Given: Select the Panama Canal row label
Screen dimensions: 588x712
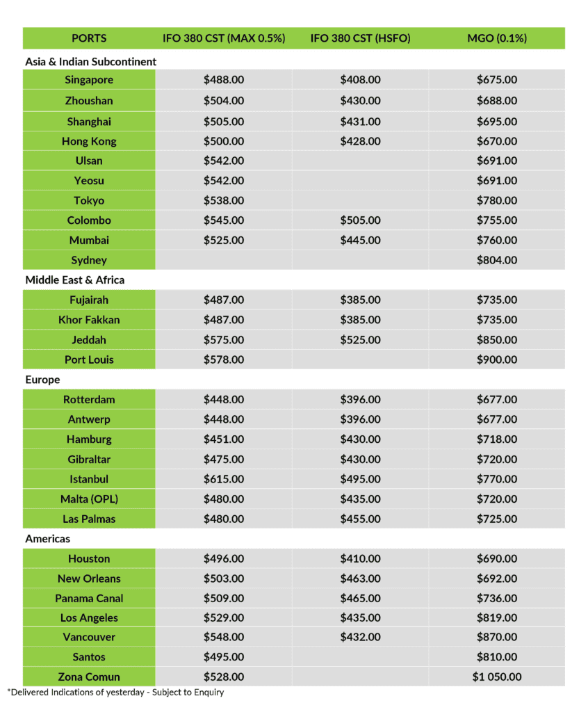Looking at the screenshot, I should coord(89,598).
